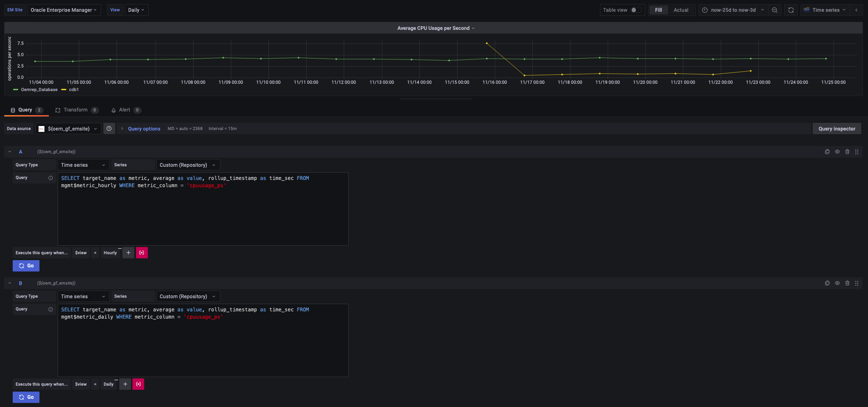868x407 pixels.
Task: Open Custom (Repository) dropdown in query B
Action: coord(188,296)
